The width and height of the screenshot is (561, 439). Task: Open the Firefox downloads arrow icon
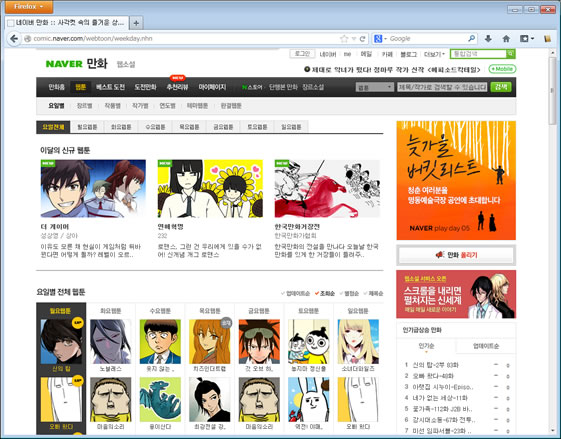click(488, 39)
